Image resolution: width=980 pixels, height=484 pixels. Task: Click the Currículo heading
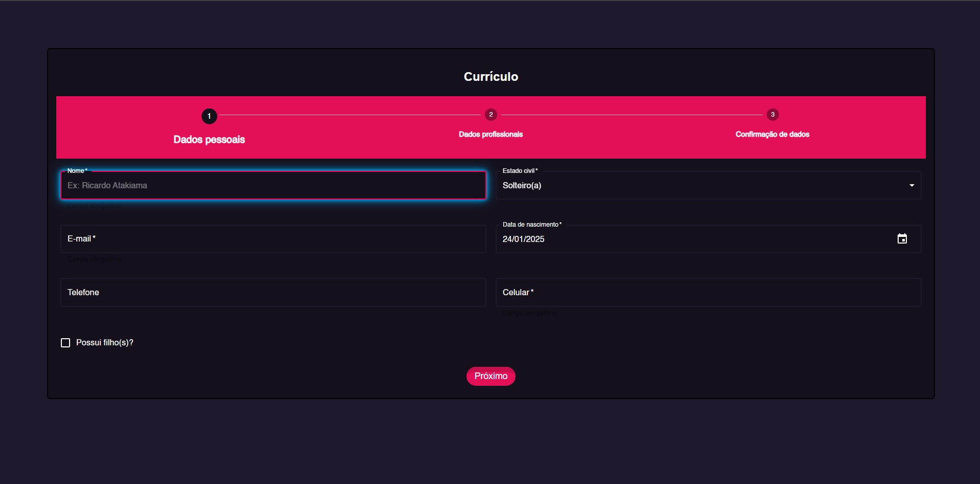(491, 76)
